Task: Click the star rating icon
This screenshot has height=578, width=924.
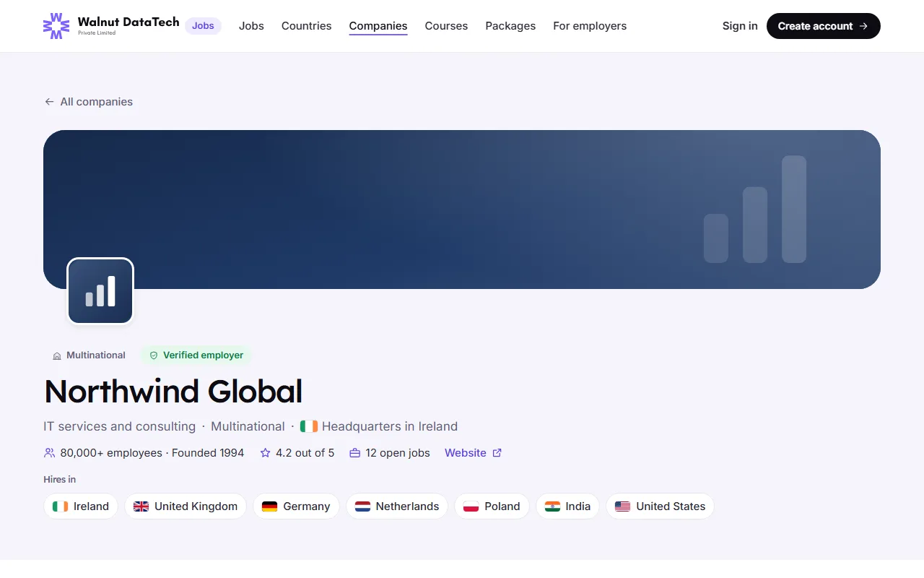Action: [x=265, y=453]
